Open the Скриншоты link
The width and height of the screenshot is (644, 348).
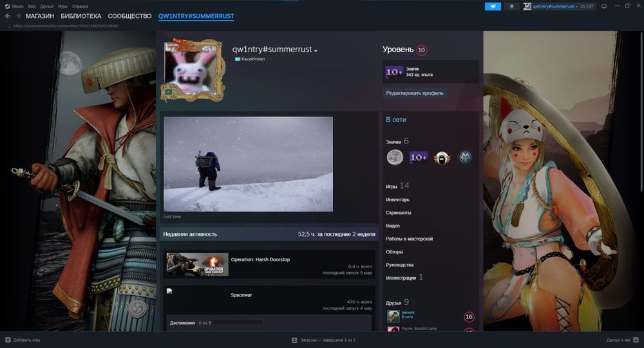[x=399, y=212]
